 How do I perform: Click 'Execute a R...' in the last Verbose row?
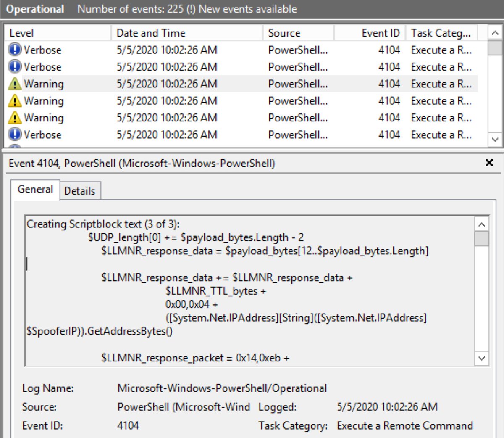pyautogui.click(x=441, y=135)
